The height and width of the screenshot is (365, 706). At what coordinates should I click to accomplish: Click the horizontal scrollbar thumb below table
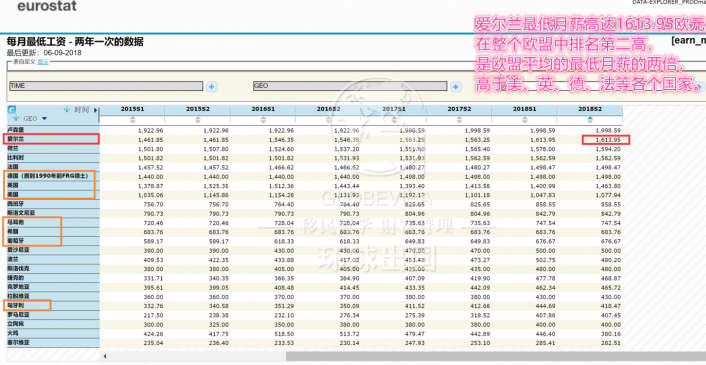tap(496, 356)
